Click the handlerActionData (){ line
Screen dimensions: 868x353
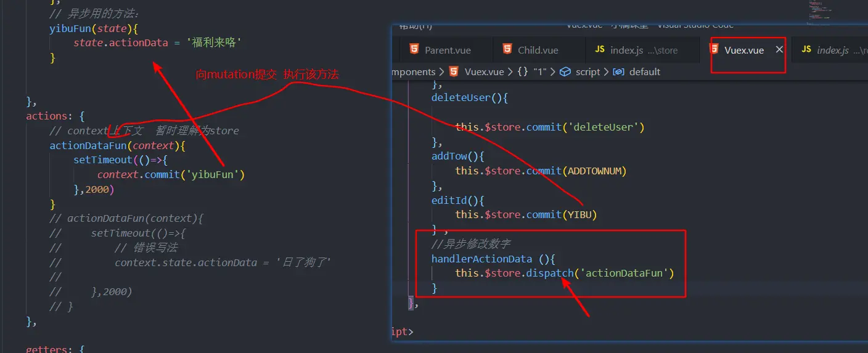(494, 259)
